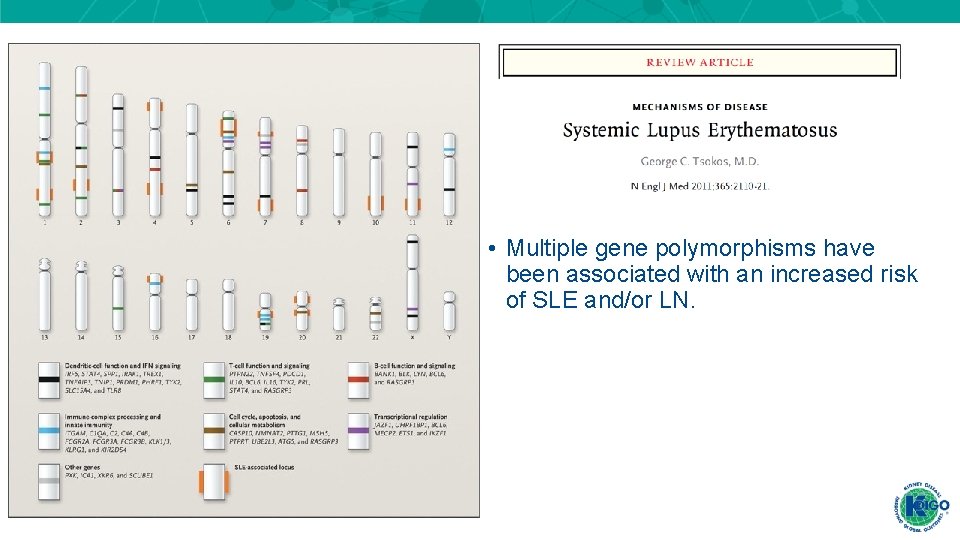This screenshot has height=540, width=960.
Task: Click the red B-cell function legend swatch
Action: pyautogui.click(x=359, y=380)
